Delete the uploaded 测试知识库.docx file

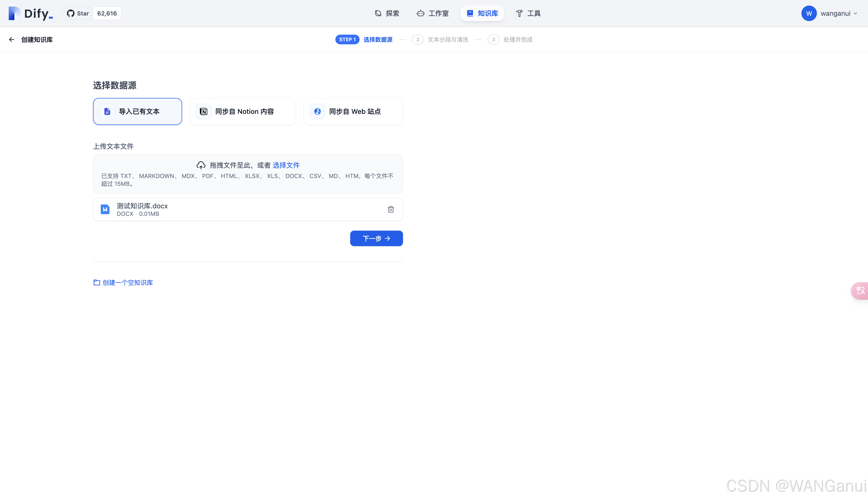point(391,209)
